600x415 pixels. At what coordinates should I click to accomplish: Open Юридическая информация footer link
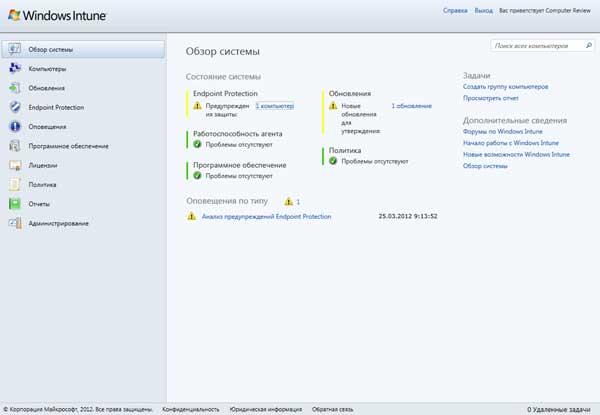pyautogui.click(x=266, y=410)
